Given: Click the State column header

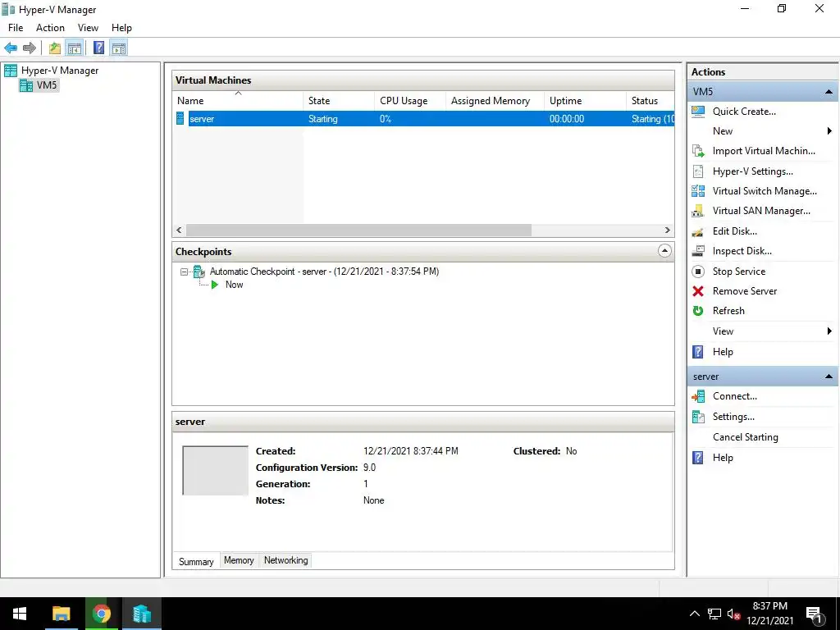Looking at the screenshot, I should 339,101.
